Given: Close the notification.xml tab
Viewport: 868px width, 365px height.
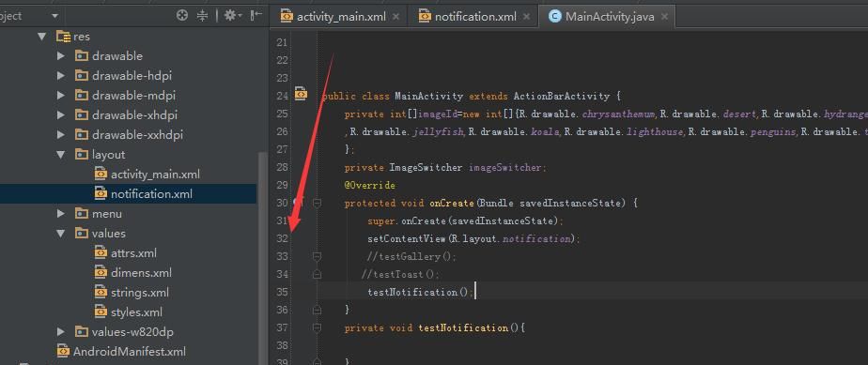Looking at the screenshot, I should 526,17.
